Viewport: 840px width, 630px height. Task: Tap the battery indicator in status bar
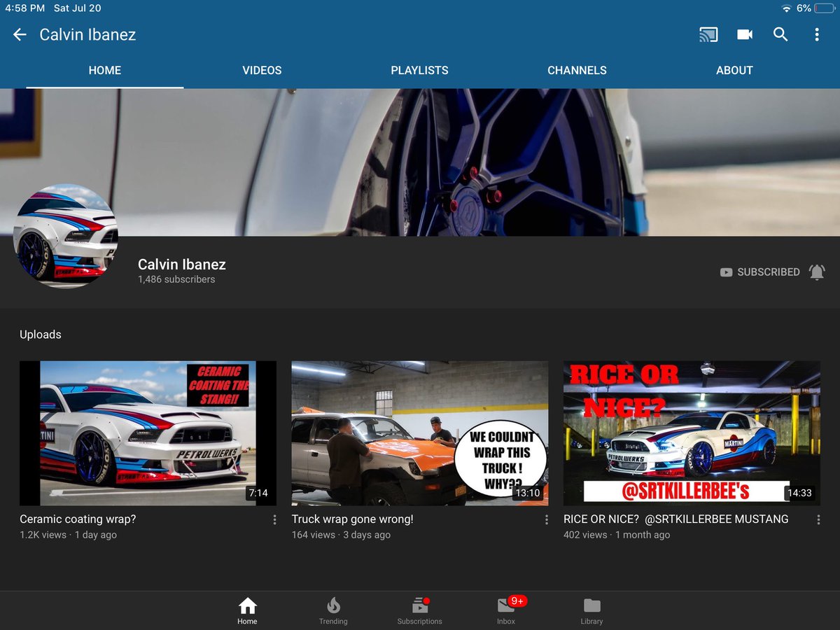(823, 8)
